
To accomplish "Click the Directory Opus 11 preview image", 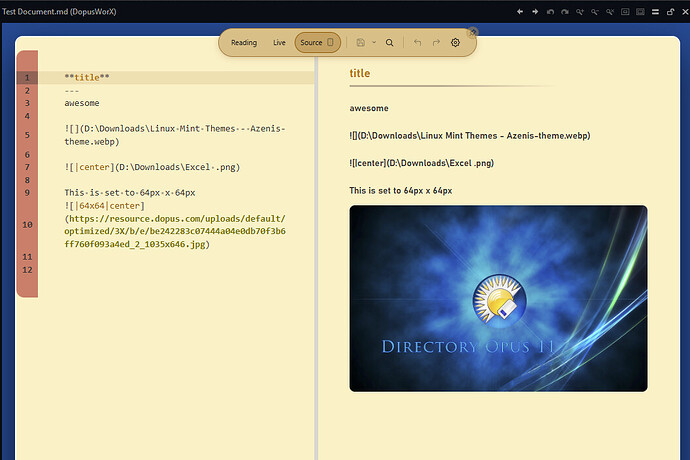I will [x=498, y=298].
